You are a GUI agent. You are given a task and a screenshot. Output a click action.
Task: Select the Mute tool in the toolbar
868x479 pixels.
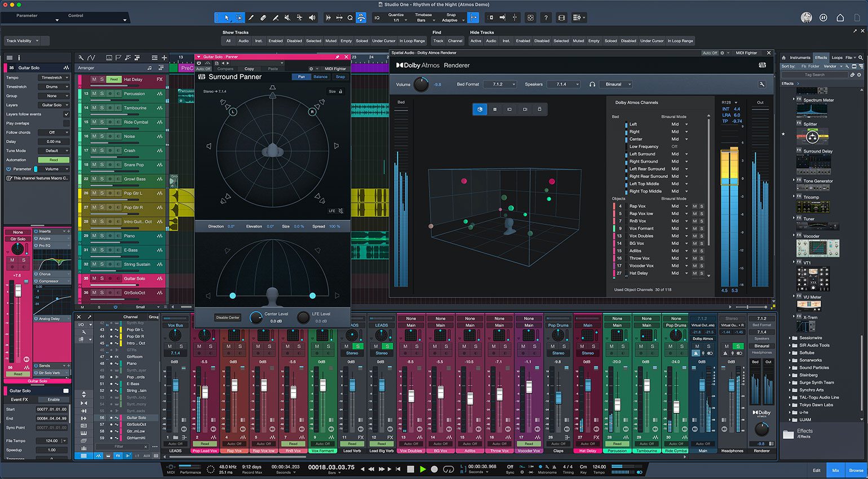coord(286,17)
